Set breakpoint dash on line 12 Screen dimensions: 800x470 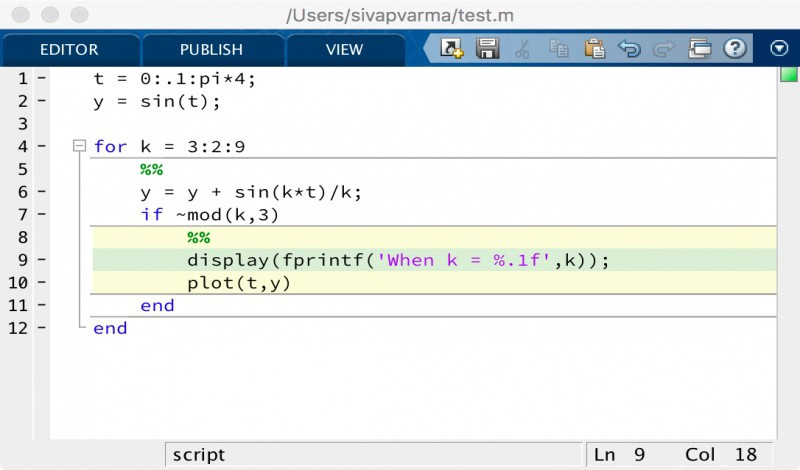pyautogui.click(x=42, y=327)
